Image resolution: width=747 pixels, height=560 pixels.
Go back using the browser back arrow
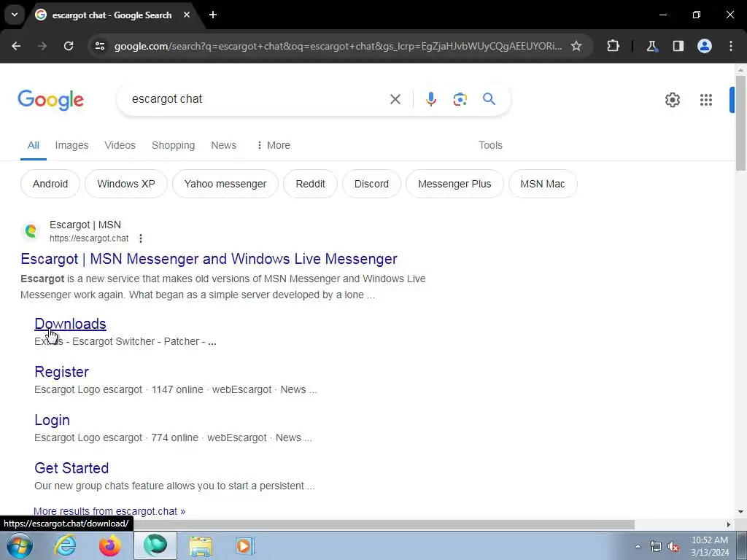tap(16, 46)
